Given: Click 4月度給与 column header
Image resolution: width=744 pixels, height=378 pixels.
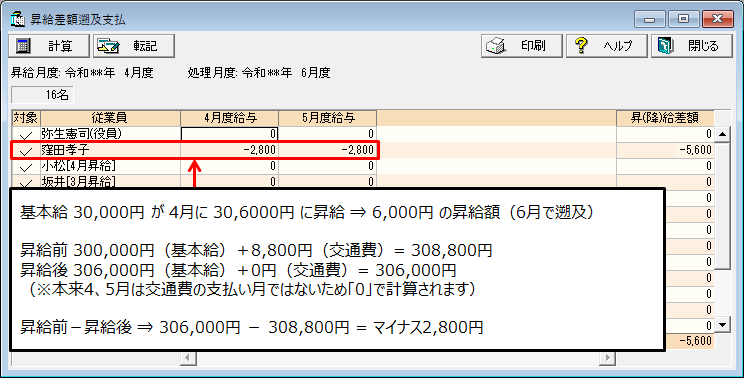Looking at the screenshot, I should (x=230, y=118).
